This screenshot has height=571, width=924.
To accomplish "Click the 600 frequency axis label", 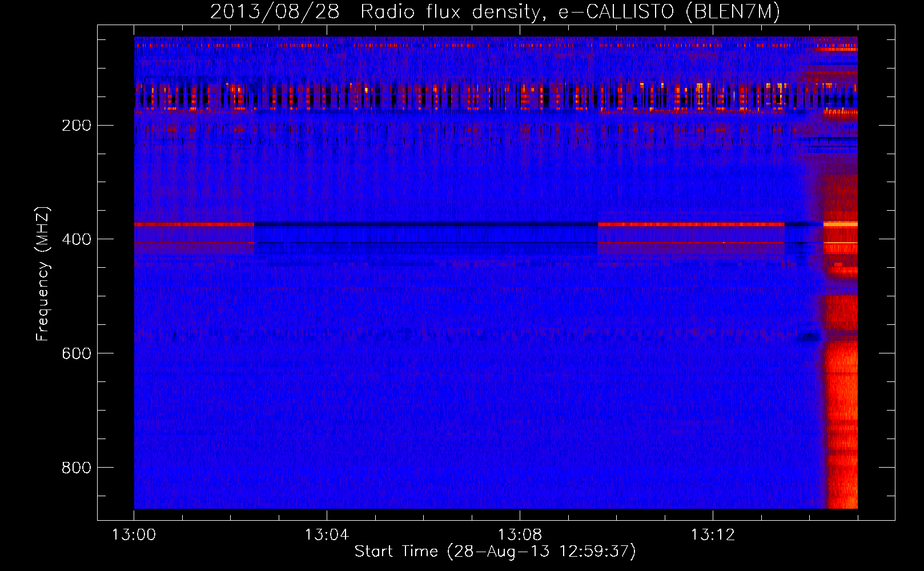I will [x=76, y=353].
